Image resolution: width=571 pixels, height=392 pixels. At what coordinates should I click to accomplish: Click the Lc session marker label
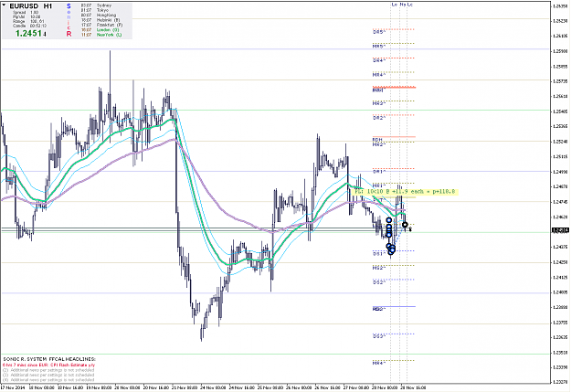pos(410,5)
